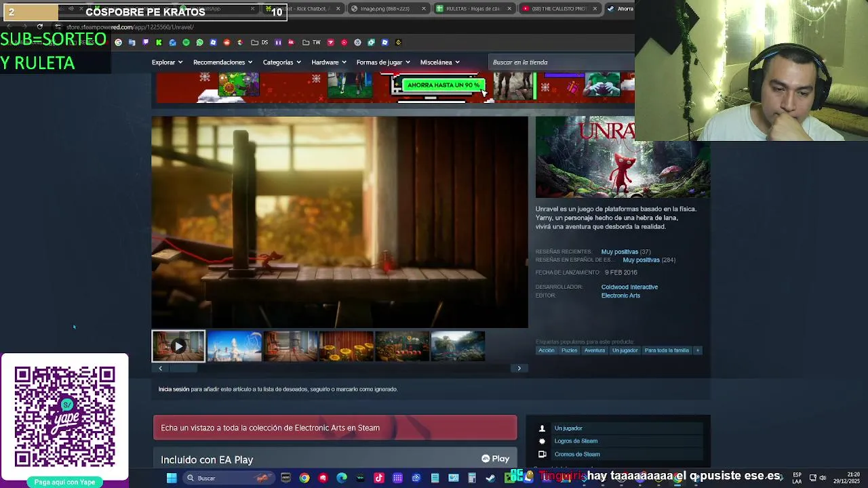Click the browser address bar URL
868x488 pixels.
click(129, 27)
